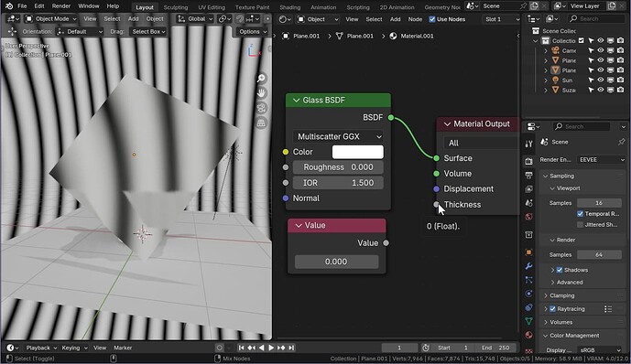Open the Object properties tab
Viewport: 631px width, 364px height.
tap(528, 252)
